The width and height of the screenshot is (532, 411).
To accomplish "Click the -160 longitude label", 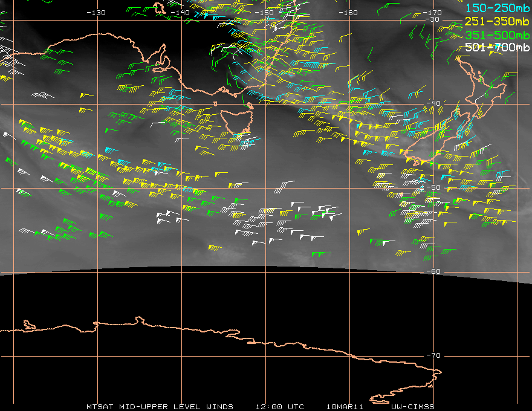I will coord(348,13).
